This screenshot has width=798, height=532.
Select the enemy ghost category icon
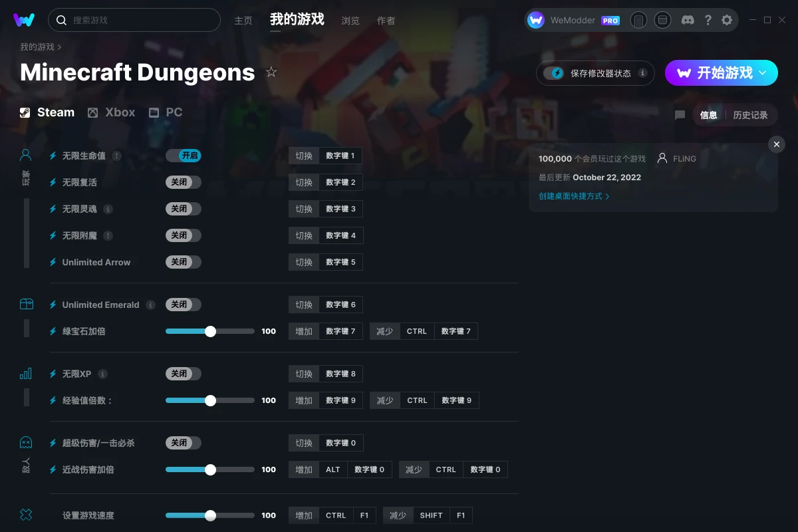coord(26,442)
